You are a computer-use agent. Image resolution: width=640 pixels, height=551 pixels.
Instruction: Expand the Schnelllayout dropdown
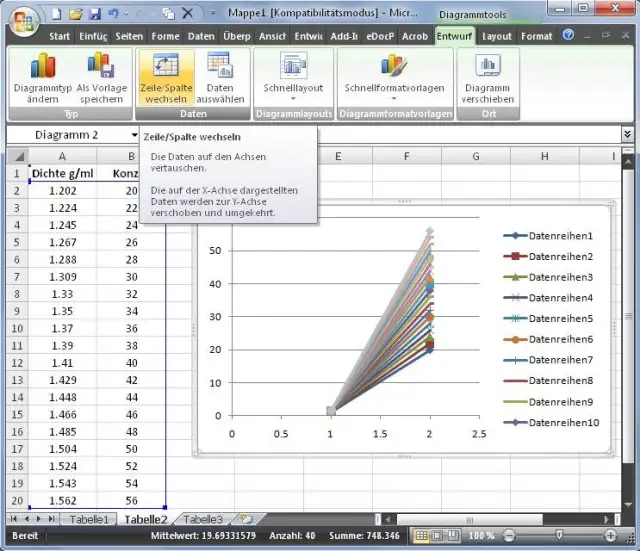point(293,99)
